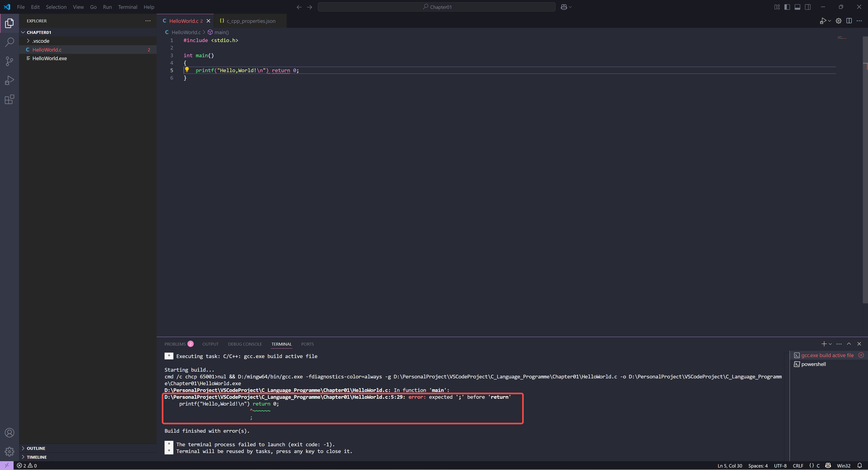Click the lightbulb quick fix icon
The image size is (868, 470).
187,70
